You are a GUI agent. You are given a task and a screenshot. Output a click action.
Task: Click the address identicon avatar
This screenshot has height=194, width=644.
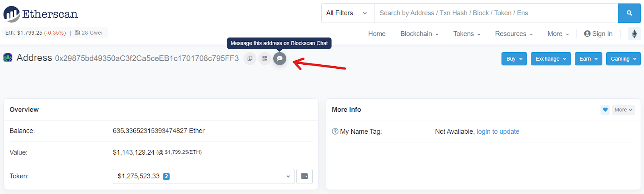point(8,58)
